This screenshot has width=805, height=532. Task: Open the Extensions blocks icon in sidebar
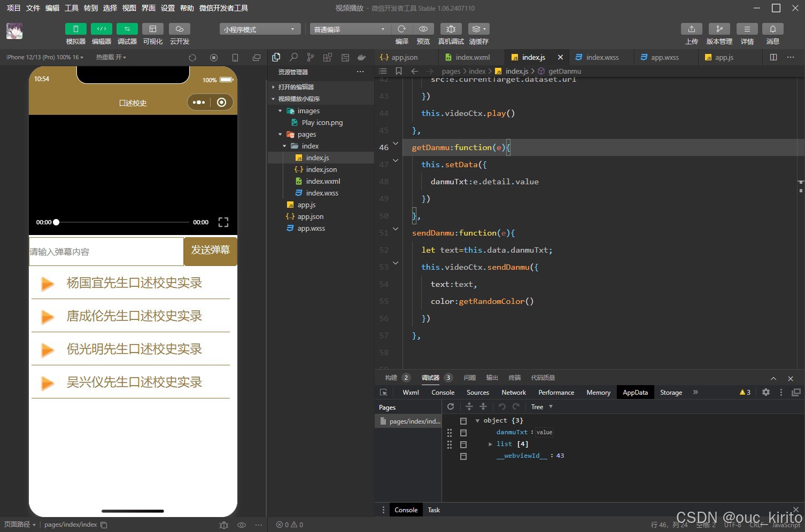328,57
